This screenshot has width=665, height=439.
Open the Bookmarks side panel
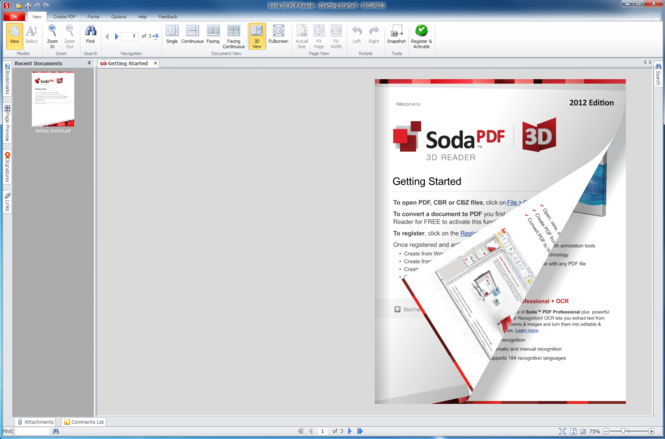(x=7, y=79)
